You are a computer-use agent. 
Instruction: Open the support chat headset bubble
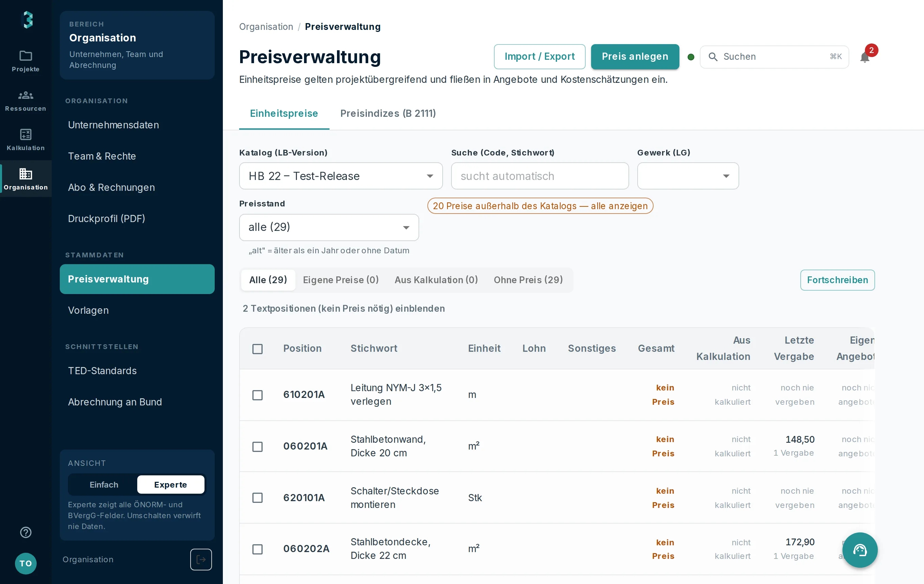point(859,550)
